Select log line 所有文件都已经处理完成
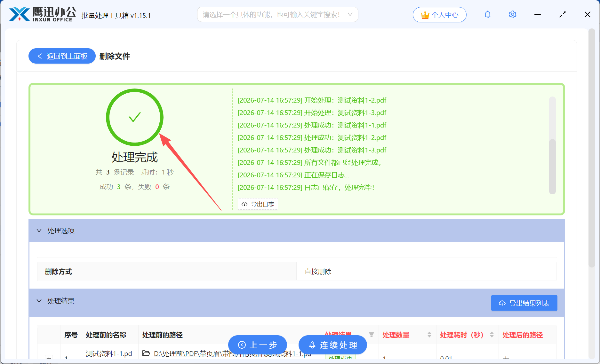This screenshot has height=364, width=600. click(x=311, y=163)
